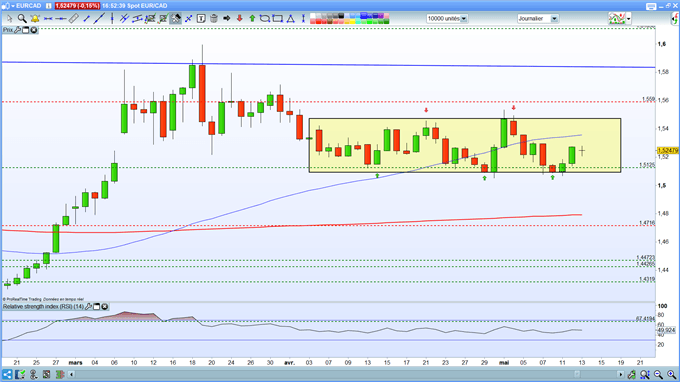The height and width of the screenshot is (382, 680).
Task: Select the green up arrow marker tool
Action: (x=252, y=18)
